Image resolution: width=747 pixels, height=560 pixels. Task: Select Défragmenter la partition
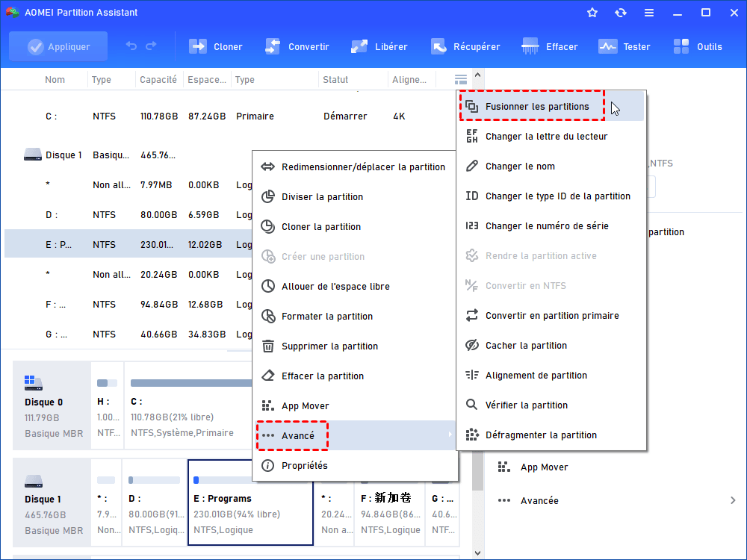(x=551, y=435)
